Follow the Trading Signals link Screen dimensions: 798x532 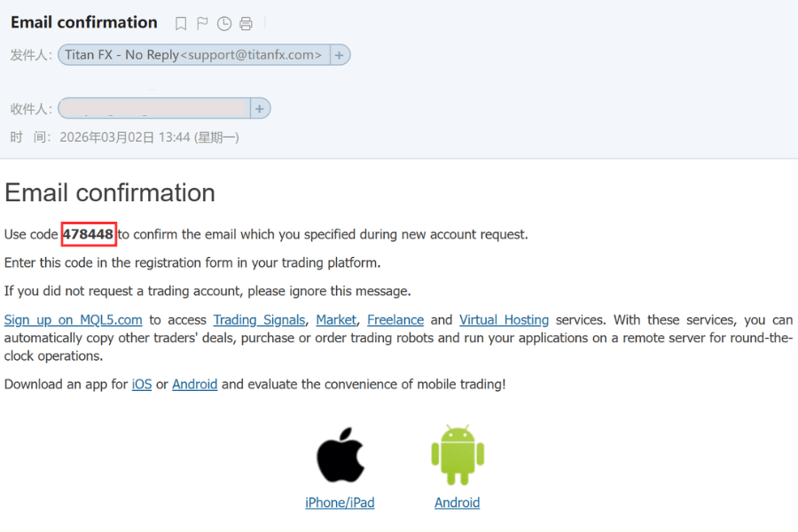[x=260, y=320]
